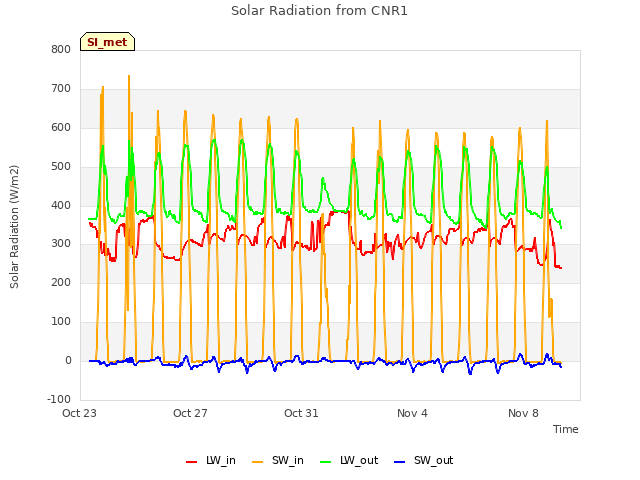
Task: Click the Oct 31 x-axis tick label
Action: [x=301, y=413]
